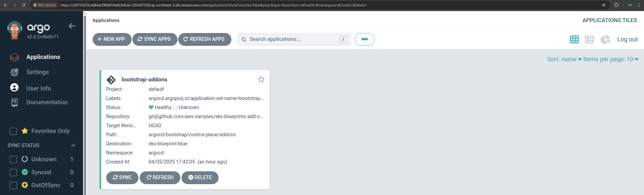Click the Created At timestamp 04/05/2025 17:43:05
The height and width of the screenshot is (195, 644).
click(x=172, y=162)
